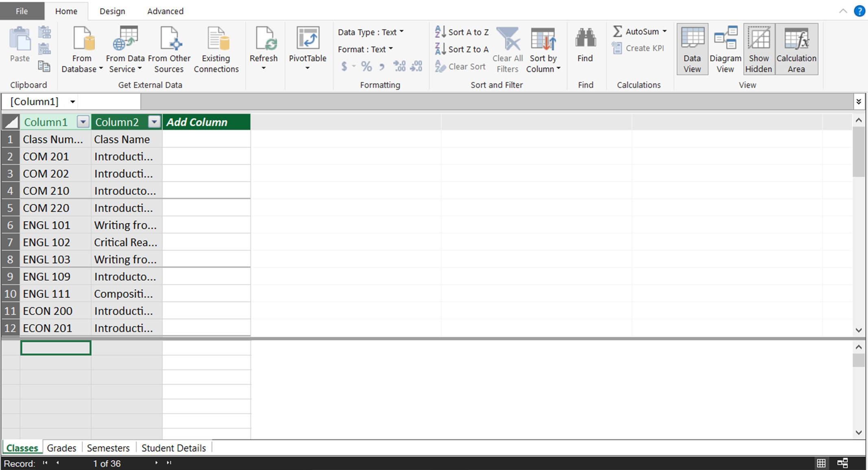Viewport: 868px width, 470px height.
Task: Select row header 11
Action: pyautogui.click(x=11, y=311)
